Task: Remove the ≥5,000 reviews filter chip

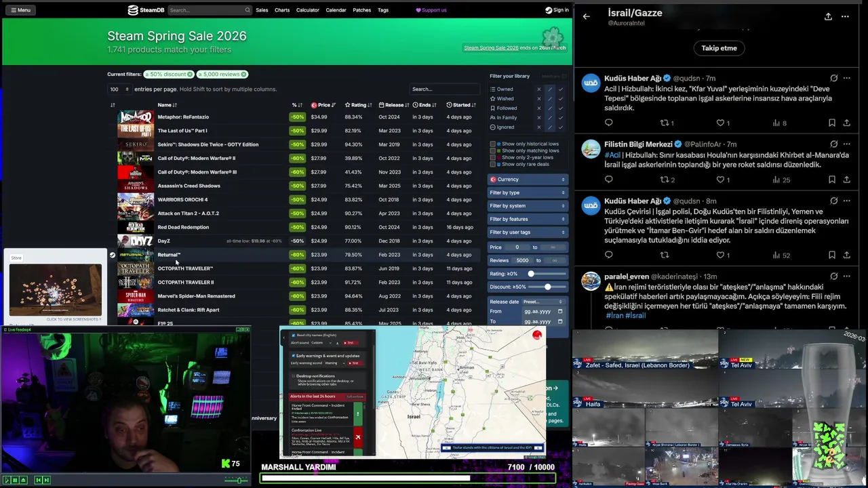Action: pyautogui.click(x=243, y=74)
